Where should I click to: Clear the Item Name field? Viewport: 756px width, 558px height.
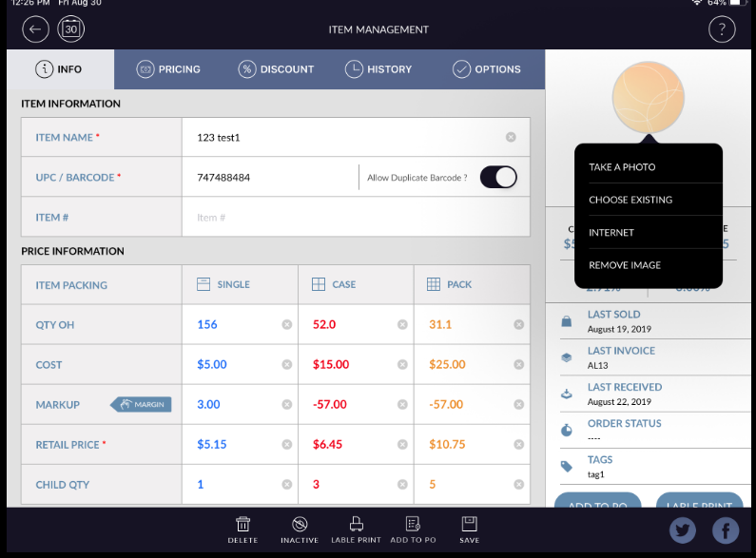511,138
